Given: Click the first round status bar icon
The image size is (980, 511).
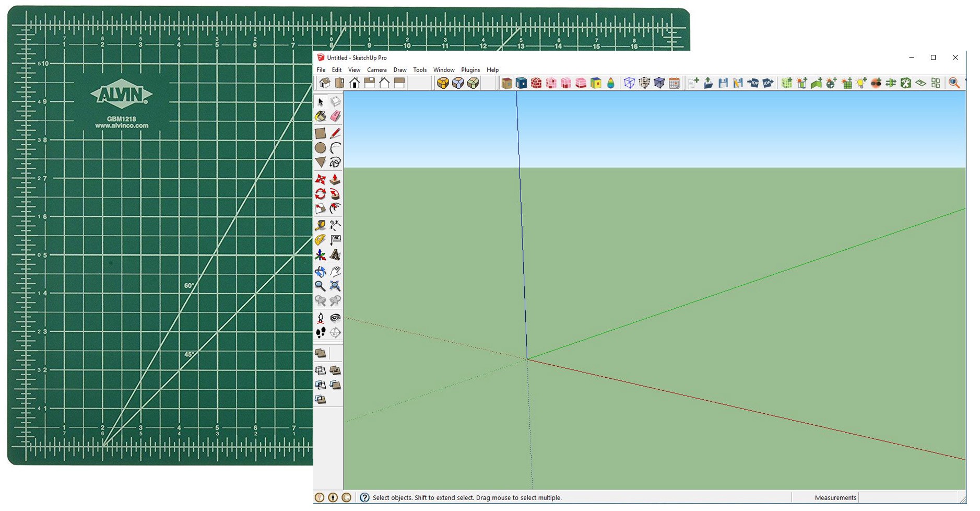Looking at the screenshot, I should 320,497.
